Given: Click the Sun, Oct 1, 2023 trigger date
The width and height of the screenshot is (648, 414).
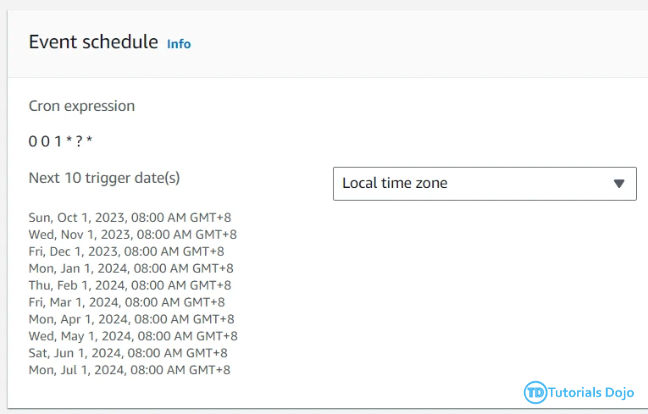Looking at the screenshot, I should click(x=130, y=217).
